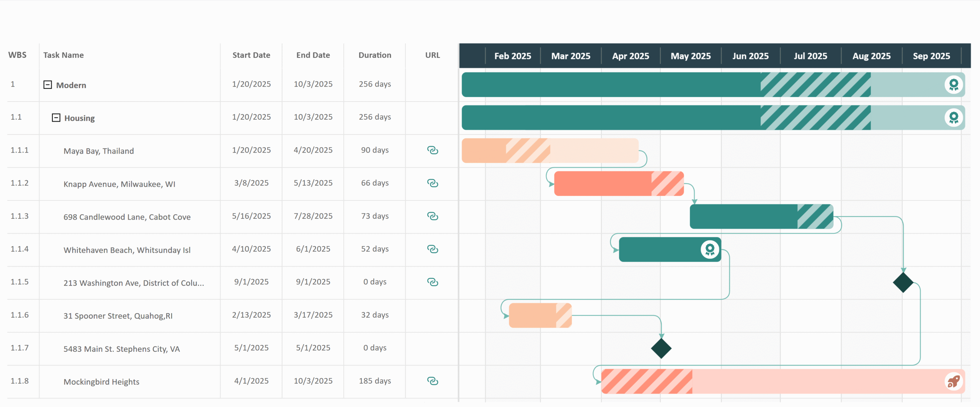Click the Start Date column header
The image size is (980, 407).
tap(251, 55)
